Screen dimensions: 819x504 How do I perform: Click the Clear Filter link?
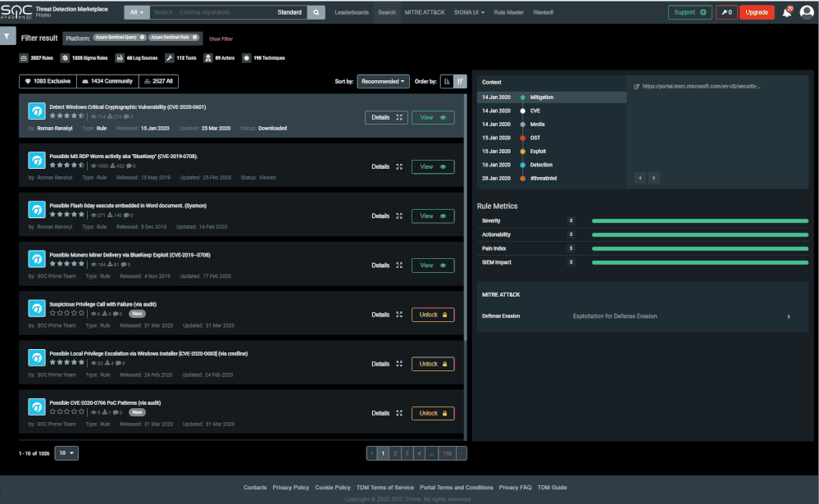pyautogui.click(x=221, y=39)
